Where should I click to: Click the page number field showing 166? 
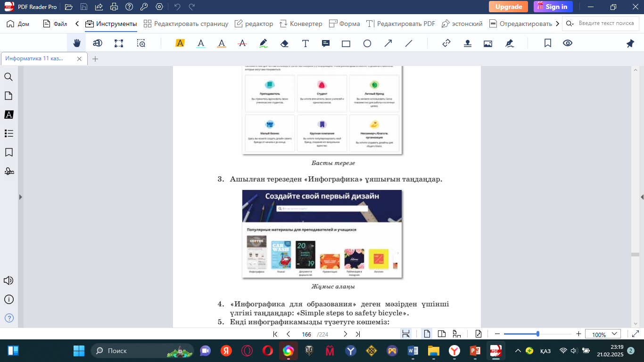(x=306, y=334)
